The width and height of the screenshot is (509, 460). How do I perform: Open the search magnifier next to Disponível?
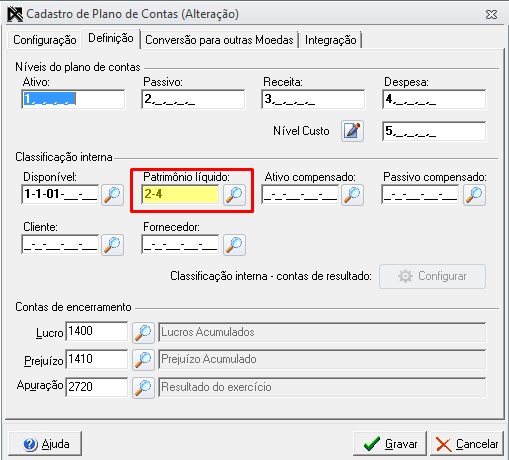pyautogui.click(x=112, y=195)
